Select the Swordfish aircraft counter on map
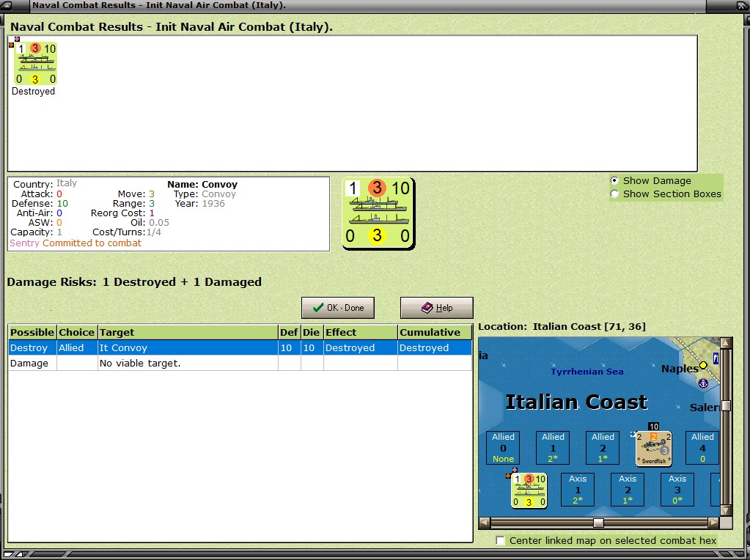 653,448
